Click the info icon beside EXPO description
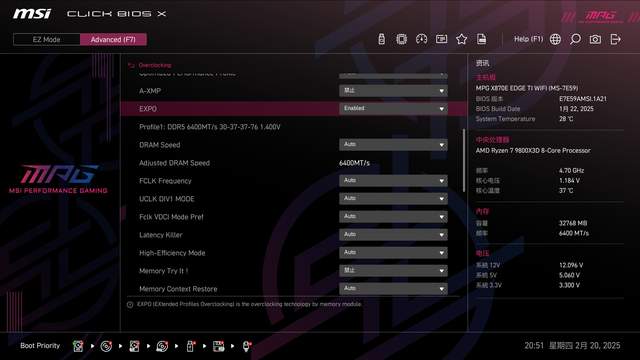The height and width of the screenshot is (360, 640). (x=130, y=304)
